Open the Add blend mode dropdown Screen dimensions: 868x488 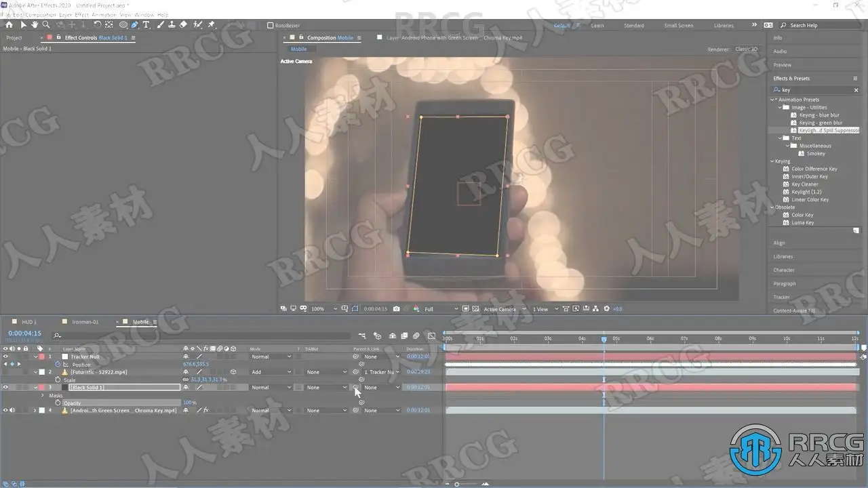(x=270, y=372)
